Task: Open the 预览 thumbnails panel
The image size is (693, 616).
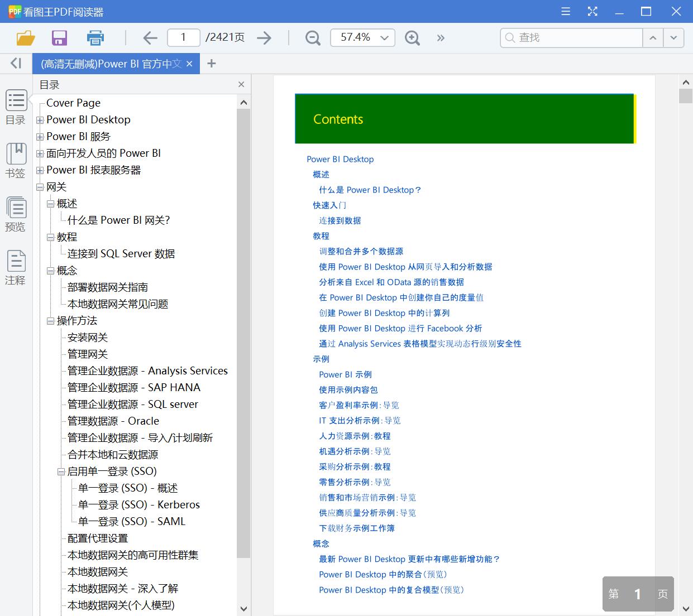Action: (x=16, y=214)
